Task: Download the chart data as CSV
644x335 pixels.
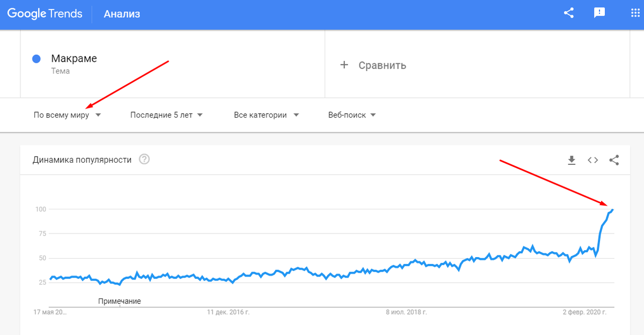Action: (x=572, y=160)
